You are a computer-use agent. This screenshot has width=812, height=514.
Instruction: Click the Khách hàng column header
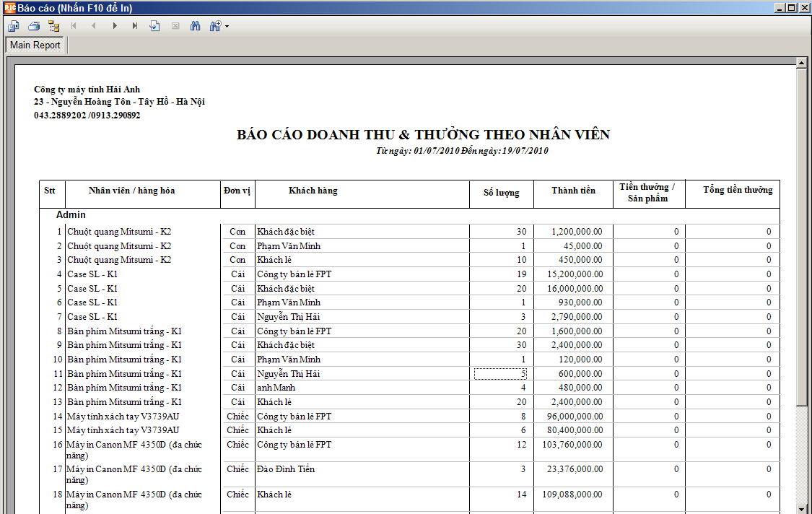pos(313,191)
